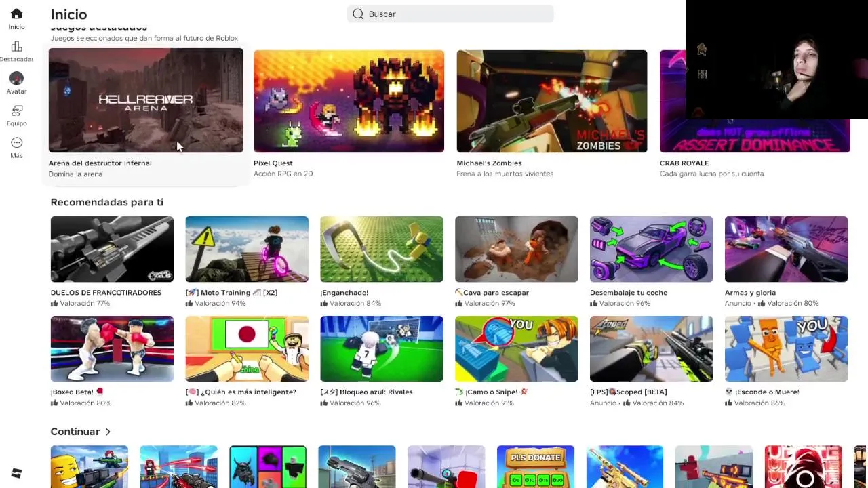Click the 'Michael's Zombies' game title
Viewport: 868px width, 488px height.
pos(490,163)
